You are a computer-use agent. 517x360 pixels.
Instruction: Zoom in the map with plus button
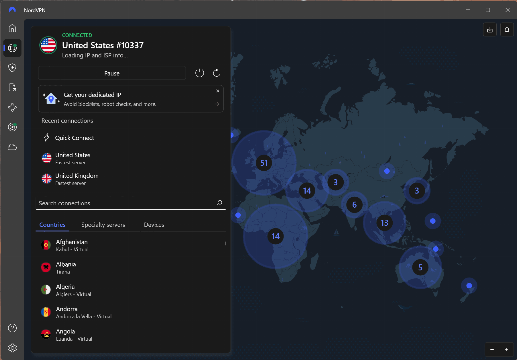pyautogui.click(x=506, y=349)
